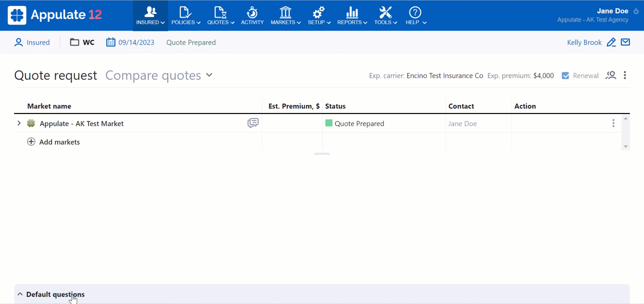Open Appulate - AK Test Market name
The width and height of the screenshot is (644, 304).
(82, 123)
